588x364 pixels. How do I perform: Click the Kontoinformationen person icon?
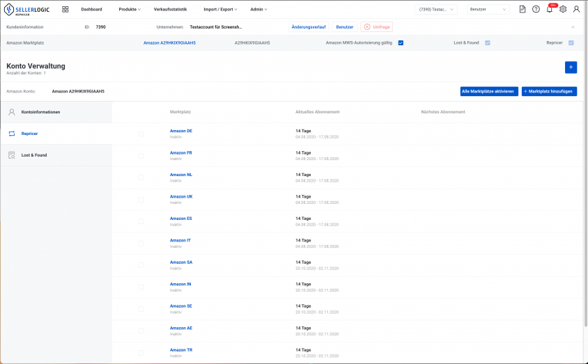(12, 112)
